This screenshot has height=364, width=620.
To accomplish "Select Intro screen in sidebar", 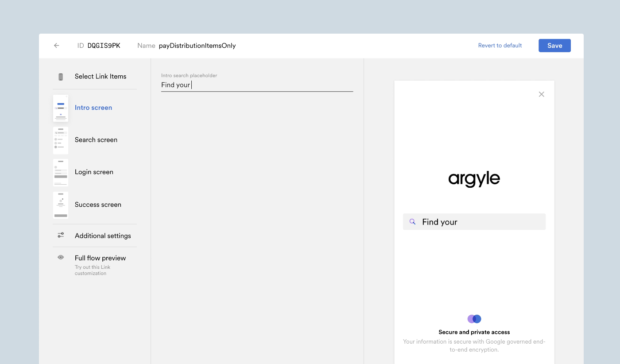I will pos(93,108).
